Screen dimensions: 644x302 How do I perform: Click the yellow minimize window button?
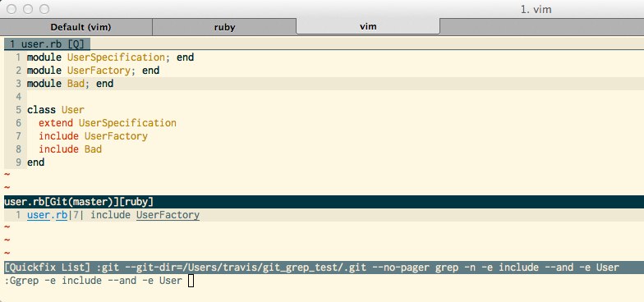coord(28,9)
